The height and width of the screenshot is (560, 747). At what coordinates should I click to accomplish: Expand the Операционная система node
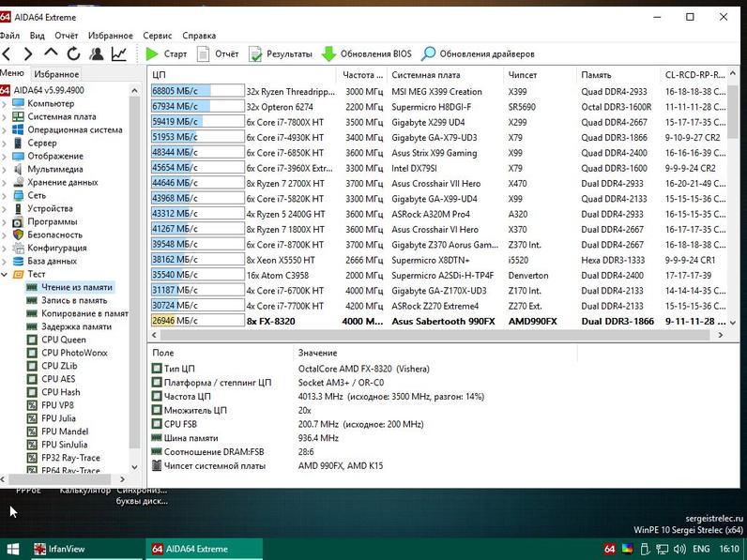(x=5, y=129)
